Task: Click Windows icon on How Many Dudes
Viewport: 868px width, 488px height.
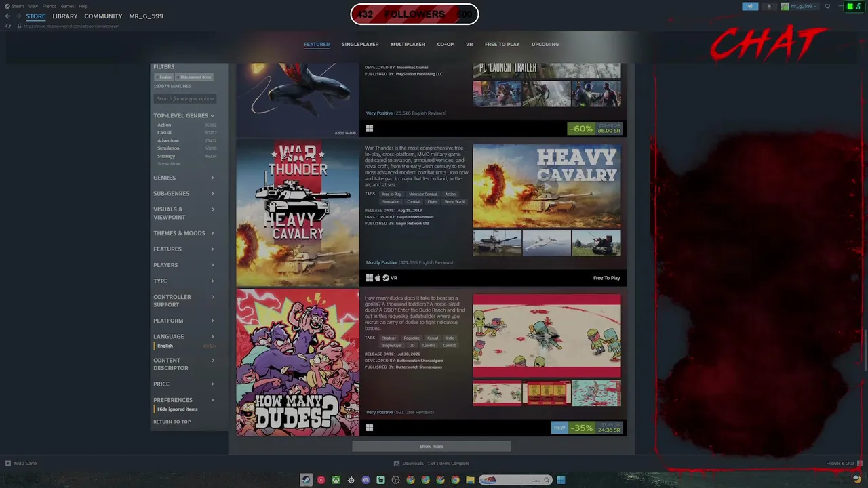Action: (370, 428)
